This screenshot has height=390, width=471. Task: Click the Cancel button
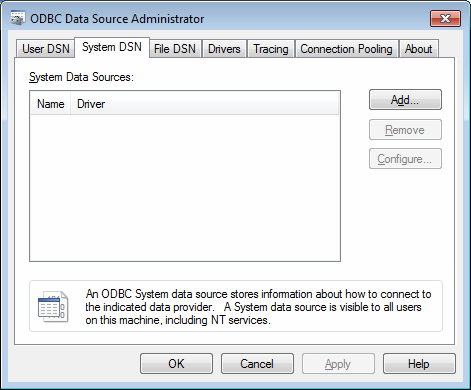pos(257,364)
